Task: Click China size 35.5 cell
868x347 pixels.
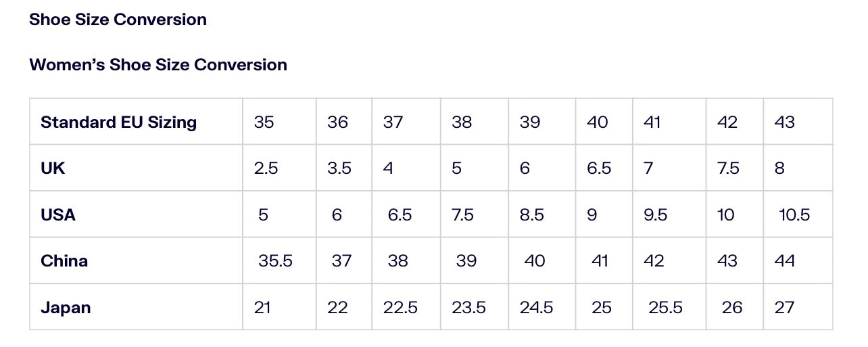Action: tap(275, 260)
